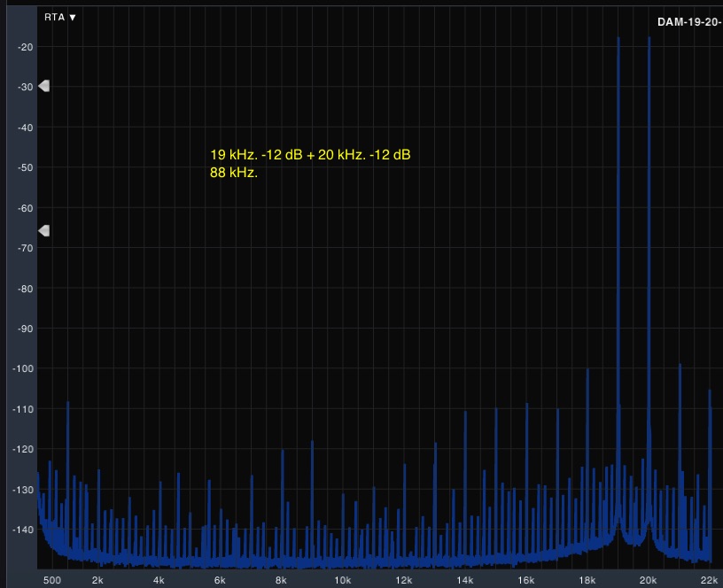Click the lower range marker near -65 dB
The width and height of the screenshot is (723, 588).
point(43,230)
